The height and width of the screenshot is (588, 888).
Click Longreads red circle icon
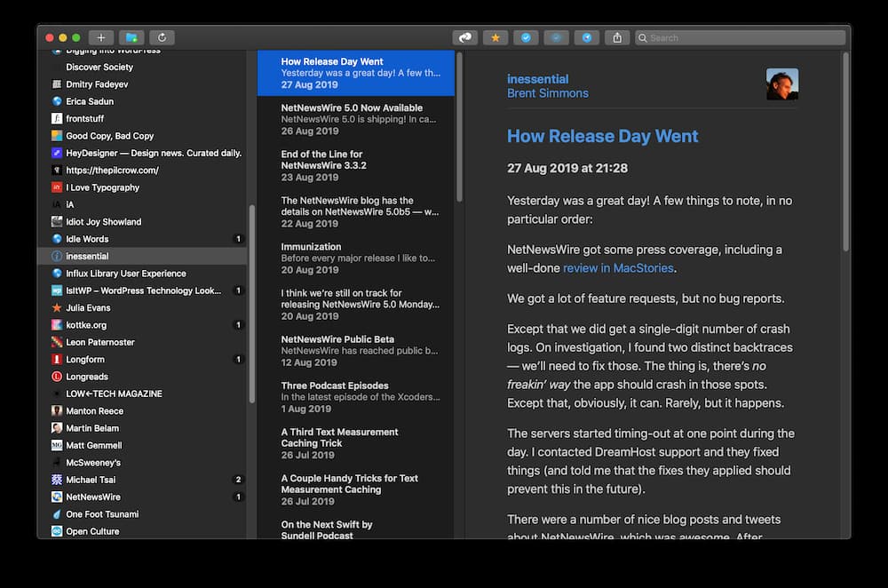(x=57, y=376)
